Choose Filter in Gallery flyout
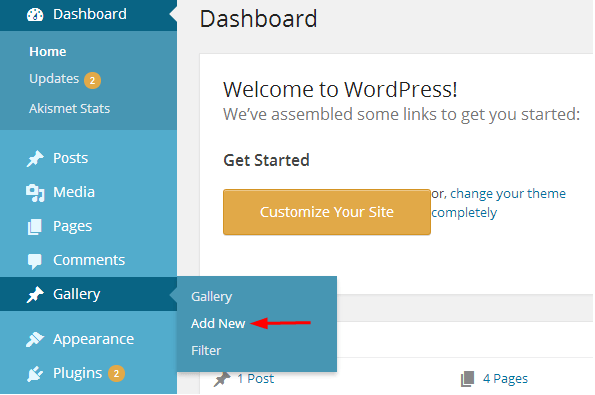Image resolution: width=595 pixels, height=395 pixels. [206, 351]
